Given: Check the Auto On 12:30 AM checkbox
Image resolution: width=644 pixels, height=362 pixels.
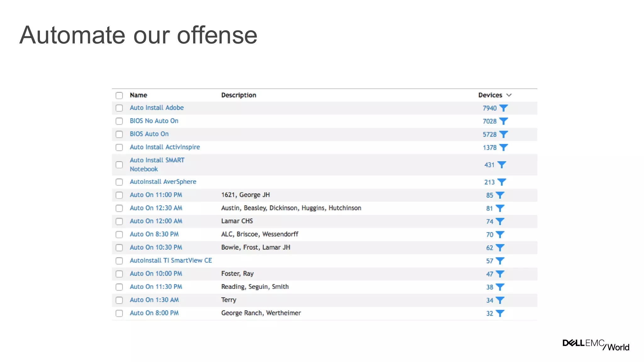Looking at the screenshot, I should click(x=119, y=208).
